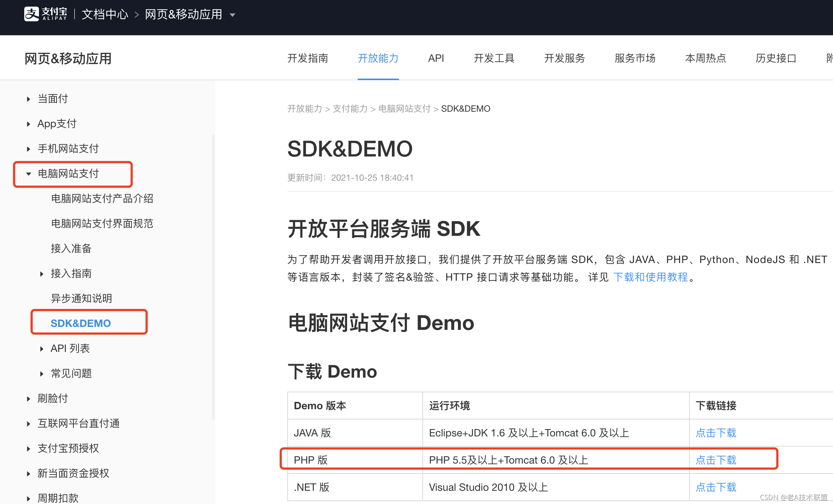Viewport: 833px width, 504px height.
Task: Click breadcrumb 电脑网站支付
Action: 404,109
